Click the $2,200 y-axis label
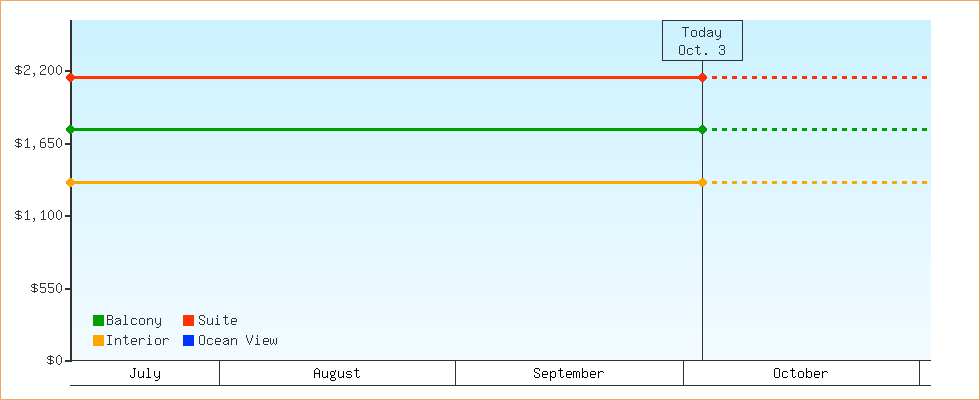 tap(38, 71)
